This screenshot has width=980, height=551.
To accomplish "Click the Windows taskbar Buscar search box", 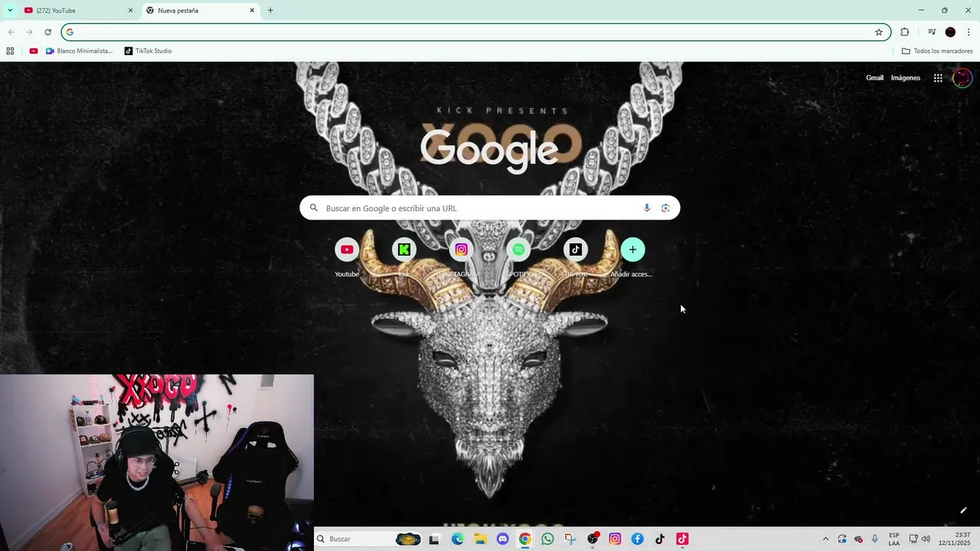I will 367,539.
